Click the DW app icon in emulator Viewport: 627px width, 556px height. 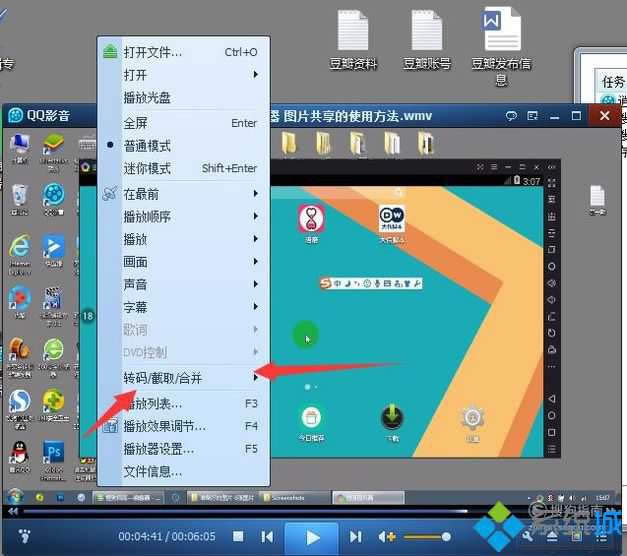(391, 218)
